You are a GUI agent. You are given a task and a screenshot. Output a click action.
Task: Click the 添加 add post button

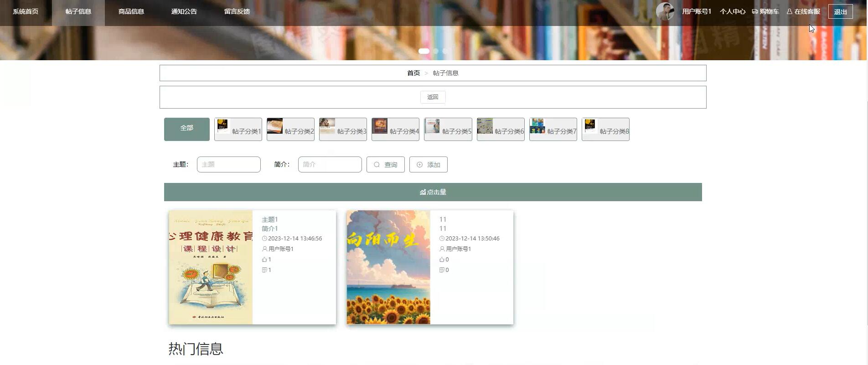[429, 164]
